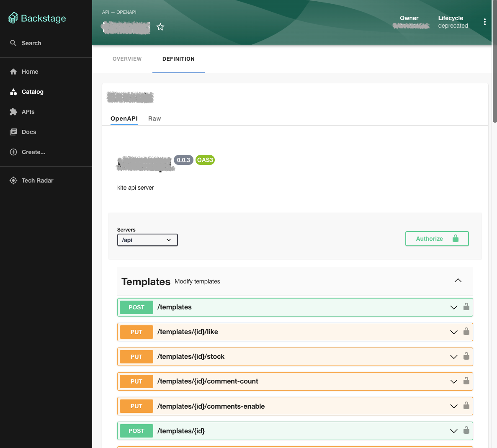Click the POST badge of /templates/{id}
The height and width of the screenshot is (448, 497).
tap(136, 431)
